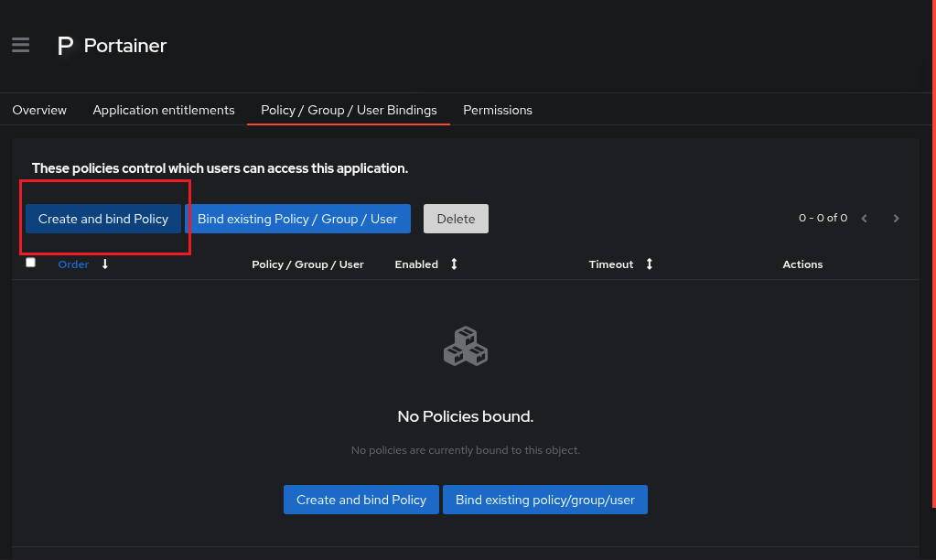The height and width of the screenshot is (560, 936).
Task: Select Policy / Group / User Bindings tab
Action: 349,110
